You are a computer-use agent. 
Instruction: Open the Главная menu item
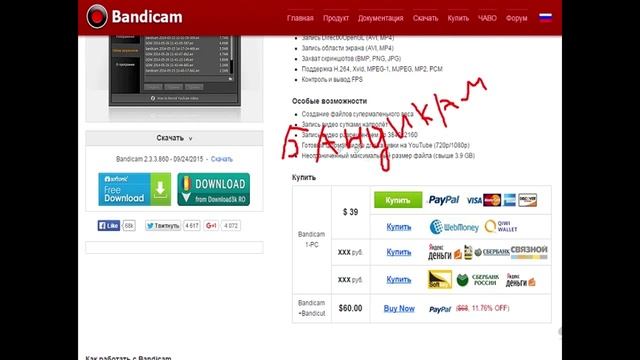coord(300,18)
